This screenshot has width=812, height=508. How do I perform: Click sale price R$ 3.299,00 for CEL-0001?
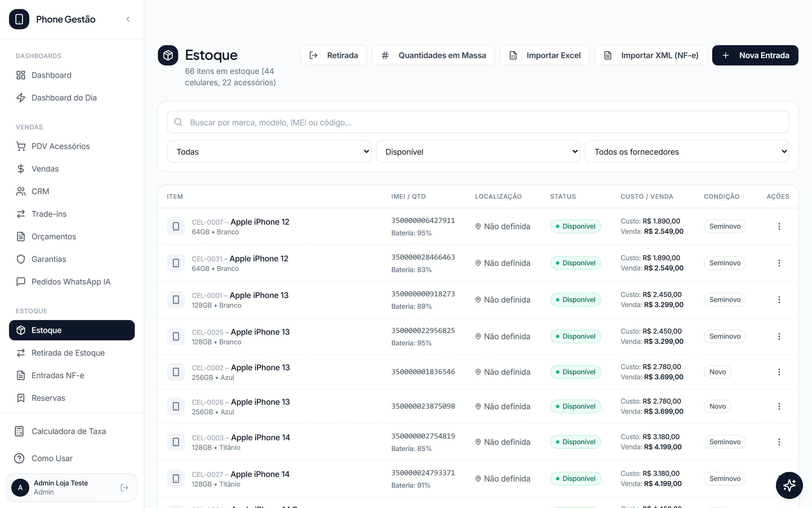coord(664,305)
